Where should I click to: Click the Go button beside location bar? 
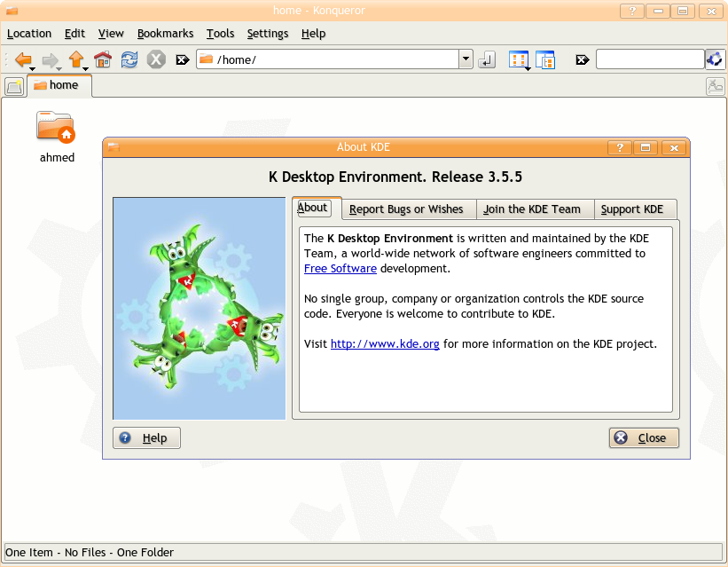tap(487, 59)
